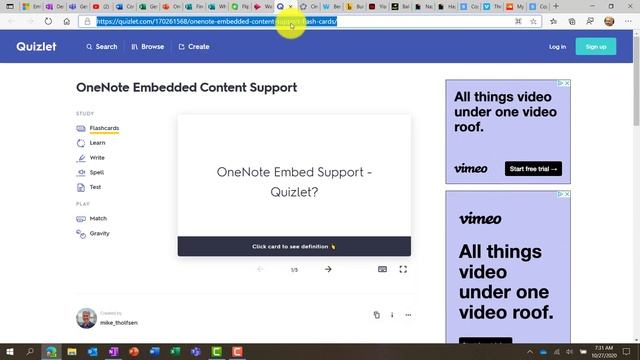Close the top Vimeo ad

pyautogui.click(x=567, y=83)
